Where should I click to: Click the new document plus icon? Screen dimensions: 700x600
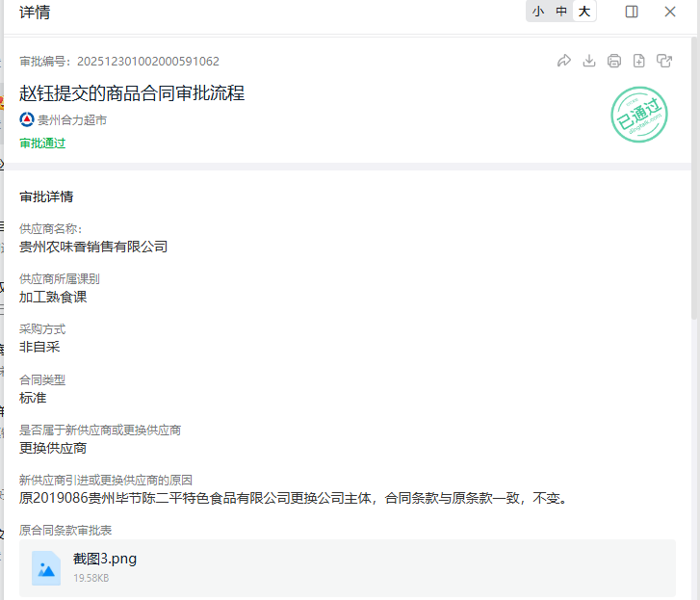pos(639,61)
